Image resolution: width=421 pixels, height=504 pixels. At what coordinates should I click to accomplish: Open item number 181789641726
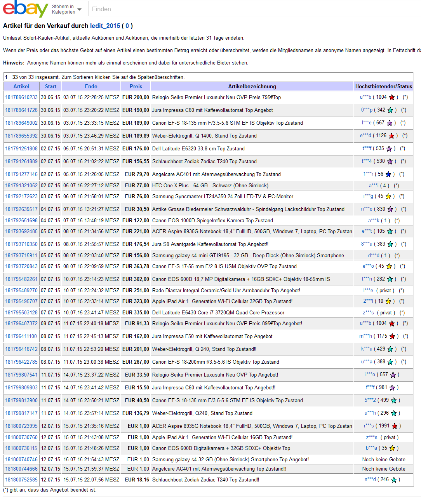(21, 110)
